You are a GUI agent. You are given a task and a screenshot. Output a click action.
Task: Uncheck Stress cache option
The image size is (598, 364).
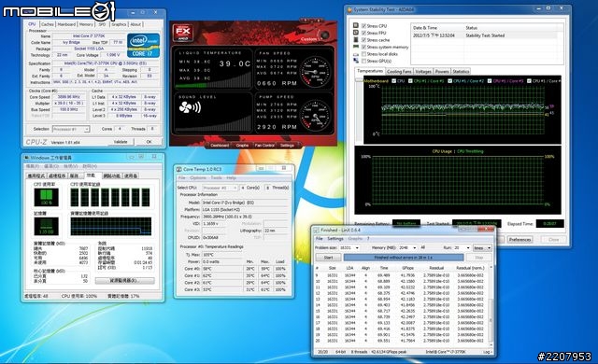pyautogui.click(x=363, y=39)
